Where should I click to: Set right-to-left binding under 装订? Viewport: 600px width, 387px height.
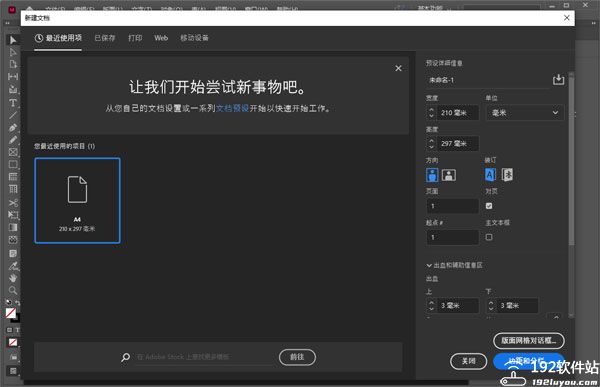tap(507, 175)
